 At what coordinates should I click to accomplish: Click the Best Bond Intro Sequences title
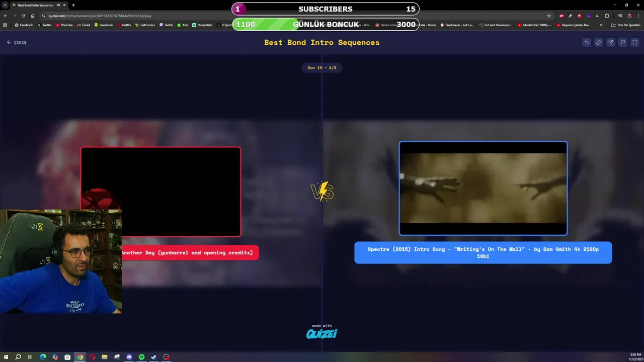click(x=322, y=42)
